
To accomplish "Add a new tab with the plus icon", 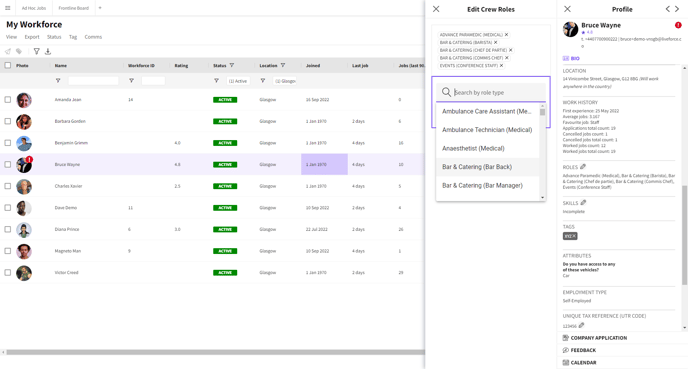I will coord(100,8).
